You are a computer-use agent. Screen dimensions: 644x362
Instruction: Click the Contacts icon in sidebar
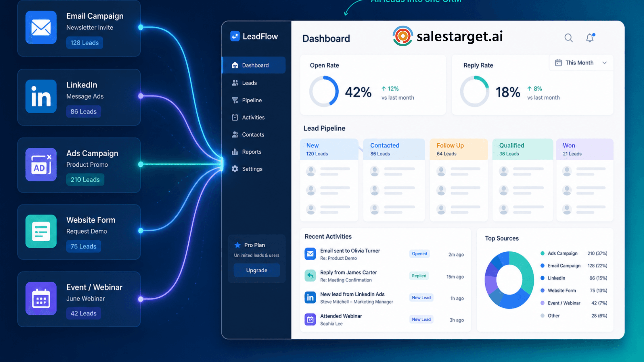tap(235, 134)
